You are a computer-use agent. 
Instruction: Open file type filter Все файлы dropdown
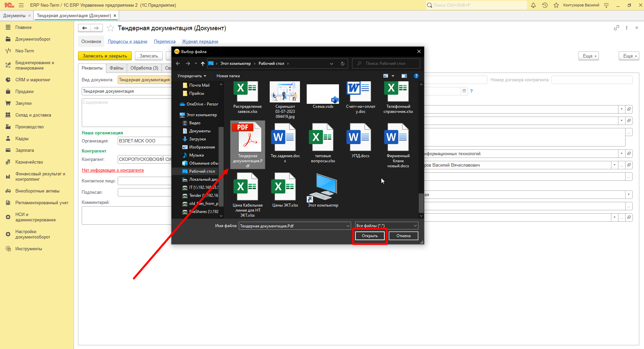click(x=386, y=226)
